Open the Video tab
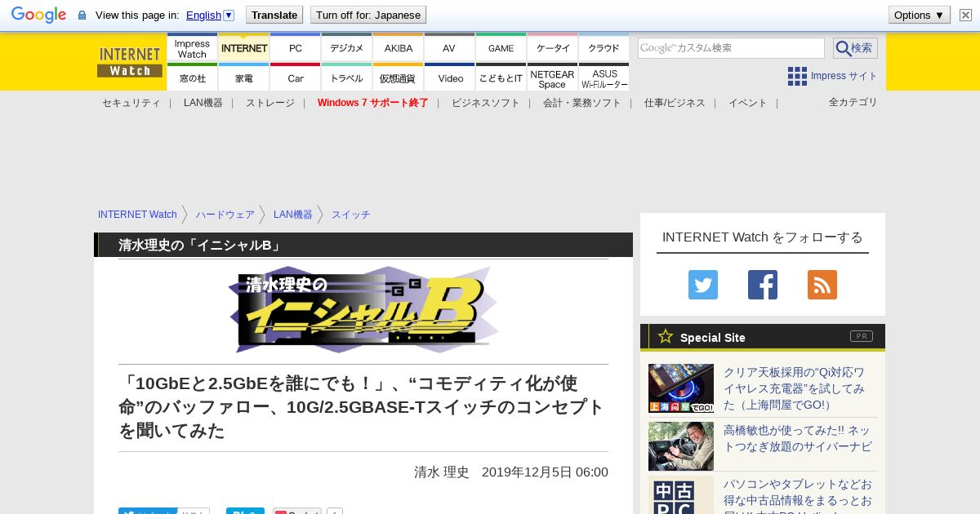The height and width of the screenshot is (514, 980). 449,78
